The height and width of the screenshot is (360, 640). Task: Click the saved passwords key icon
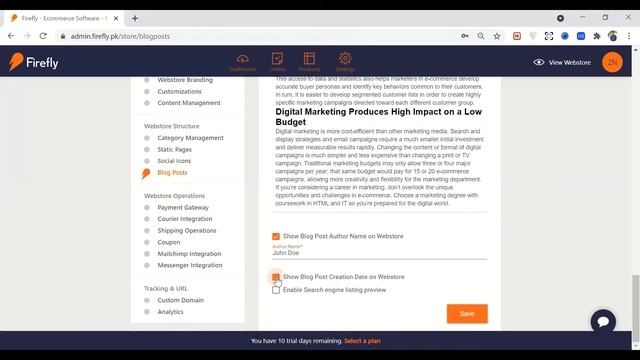[465, 36]
